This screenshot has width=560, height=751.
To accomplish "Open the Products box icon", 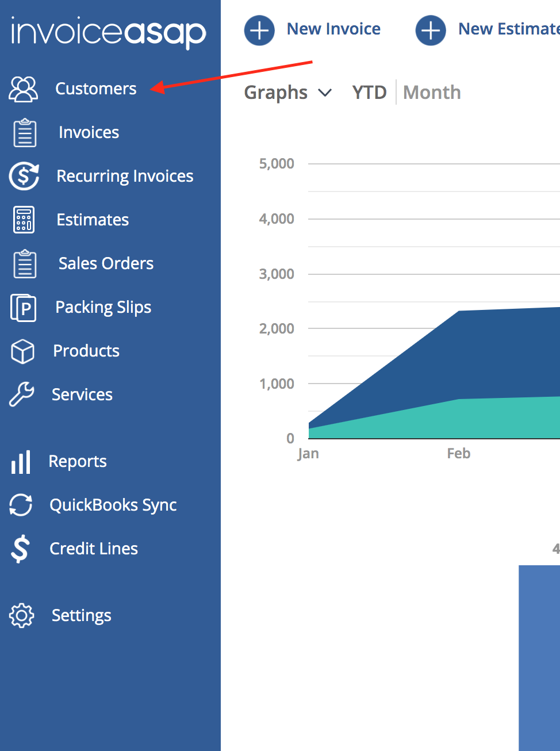I will click(23, 351).
